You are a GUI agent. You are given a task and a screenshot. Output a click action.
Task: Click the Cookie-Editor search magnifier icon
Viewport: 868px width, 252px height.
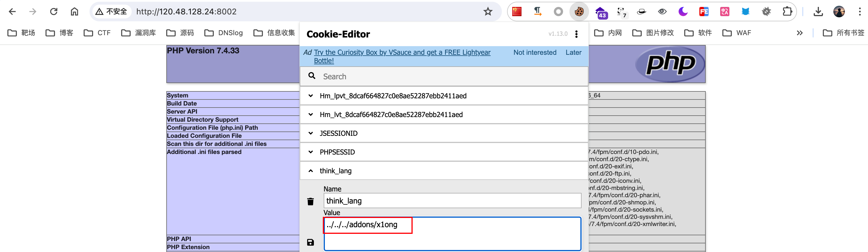coord(312,76)
